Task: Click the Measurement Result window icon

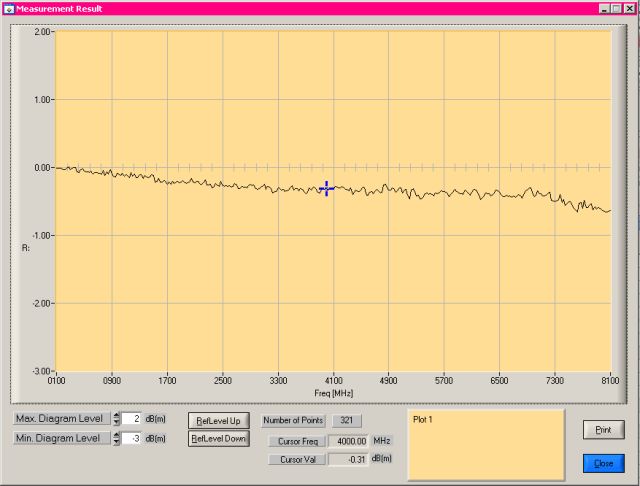Action: click(9, 9)
